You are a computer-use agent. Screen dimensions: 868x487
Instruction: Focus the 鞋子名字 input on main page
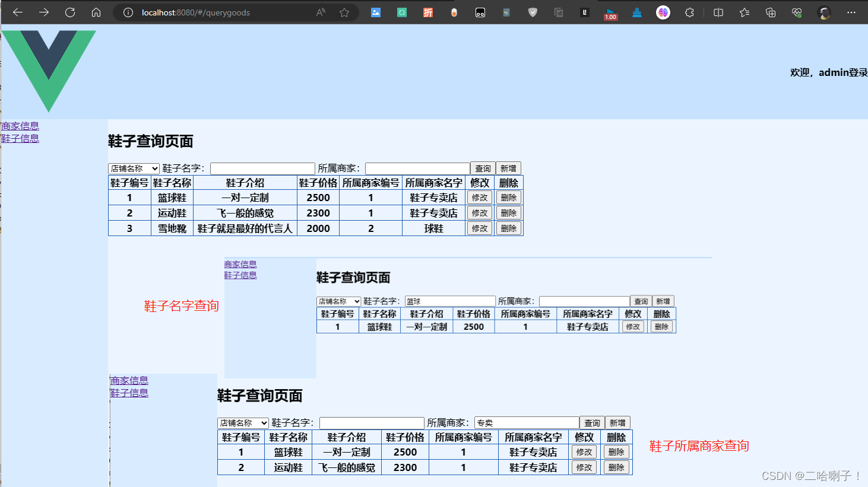pyautogui.click(x=262, y=168)
